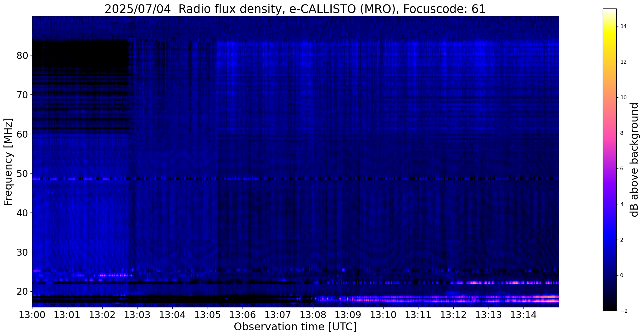Click the 40 MHz frequency tick label
Screen dimensions: 644x336
coord(22,213)
